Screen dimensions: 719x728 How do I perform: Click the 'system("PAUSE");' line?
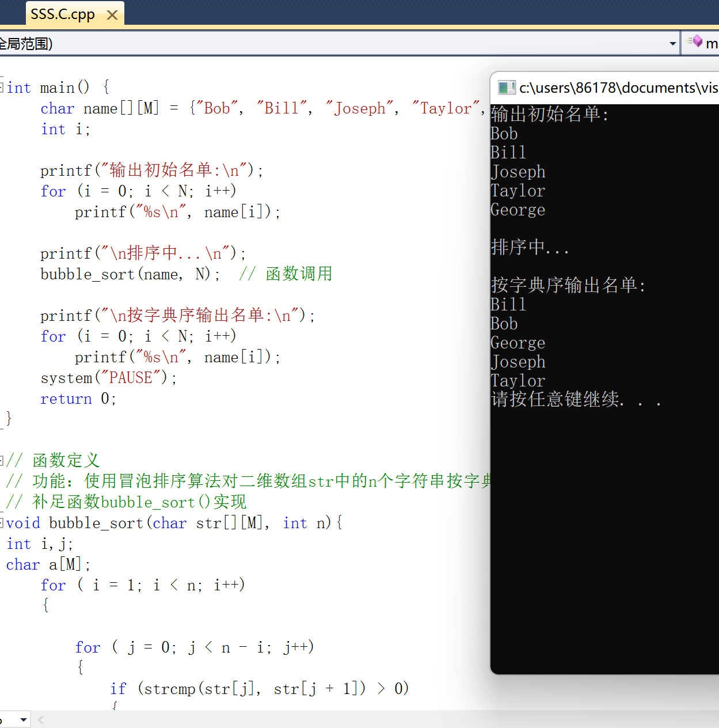tap(109, 378)
